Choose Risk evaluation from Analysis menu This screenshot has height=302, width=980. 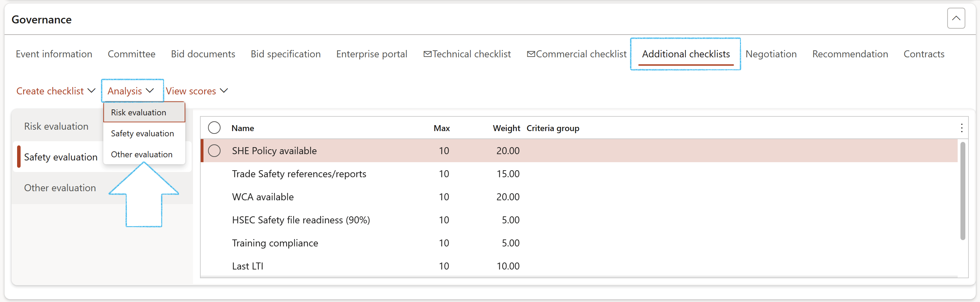[139, 112]
